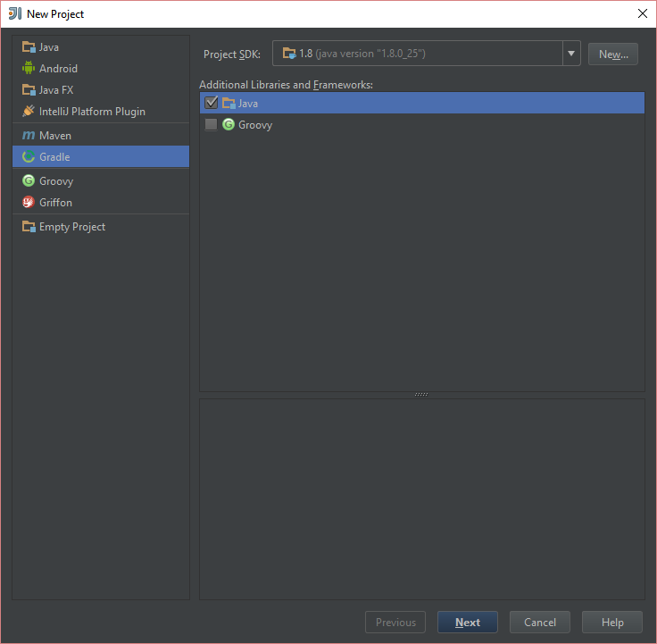Select the Griffon project type
Screen dimensions: 657x644
101,202
